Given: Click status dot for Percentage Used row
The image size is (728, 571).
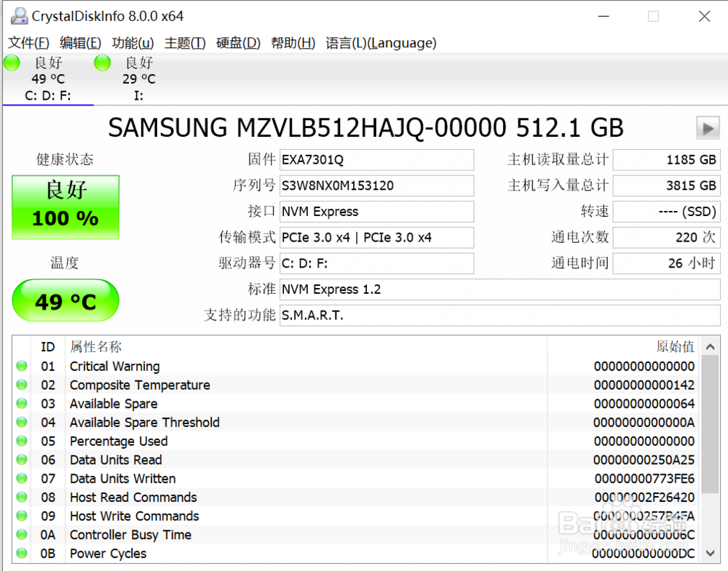Looking at the screenshot, I should pyautogui.click(x=22, y=441).
